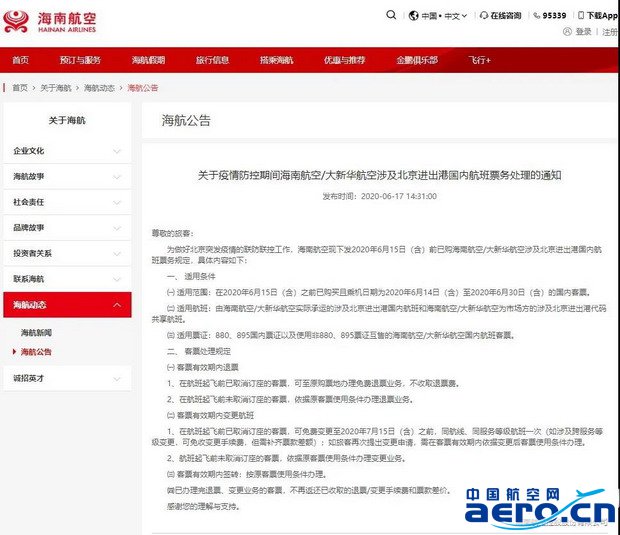Expand 品牌故事 sidebar section
620x535 pixels.
click(67, 228)
